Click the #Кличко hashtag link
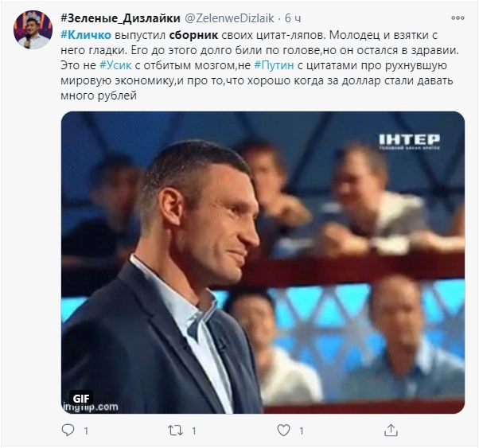Viewport: 479px width, 448px height. 86,35
